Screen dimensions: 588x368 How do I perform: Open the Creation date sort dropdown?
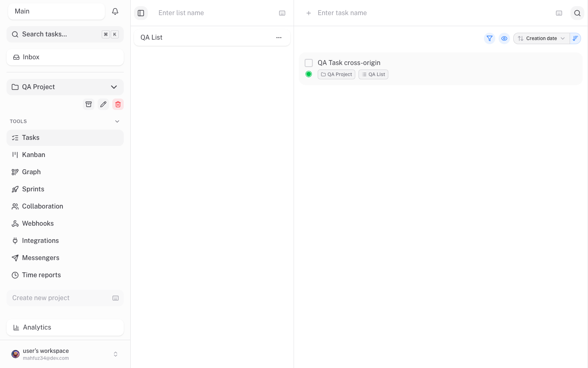(x=541, y=38)
